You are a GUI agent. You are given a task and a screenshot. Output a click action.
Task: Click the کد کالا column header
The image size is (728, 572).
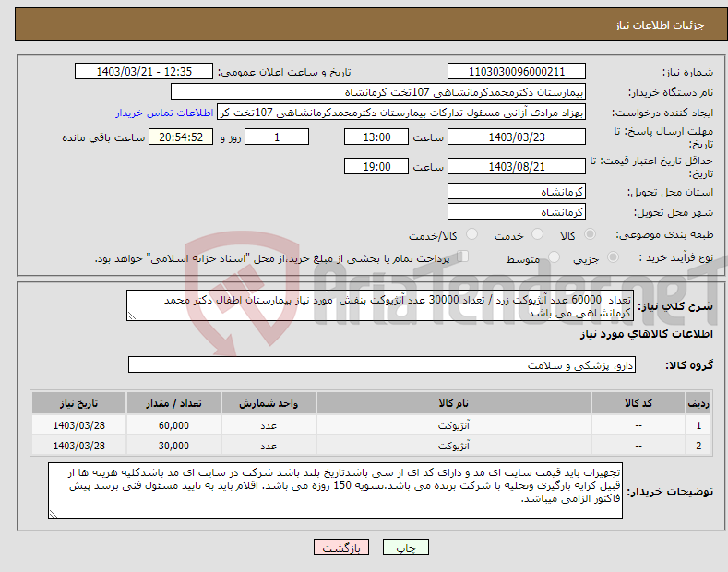point(638,403)
